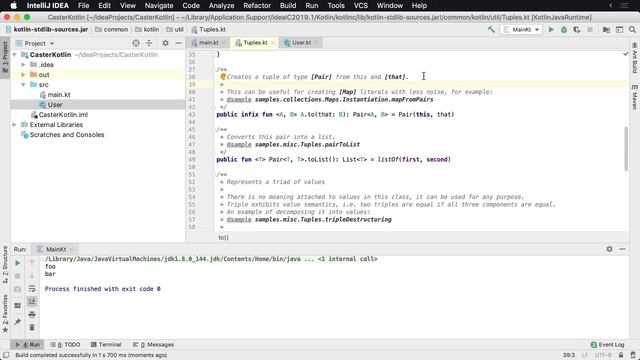Open the Ant Build side panel
Screen dimensions: 640x360
635,58
